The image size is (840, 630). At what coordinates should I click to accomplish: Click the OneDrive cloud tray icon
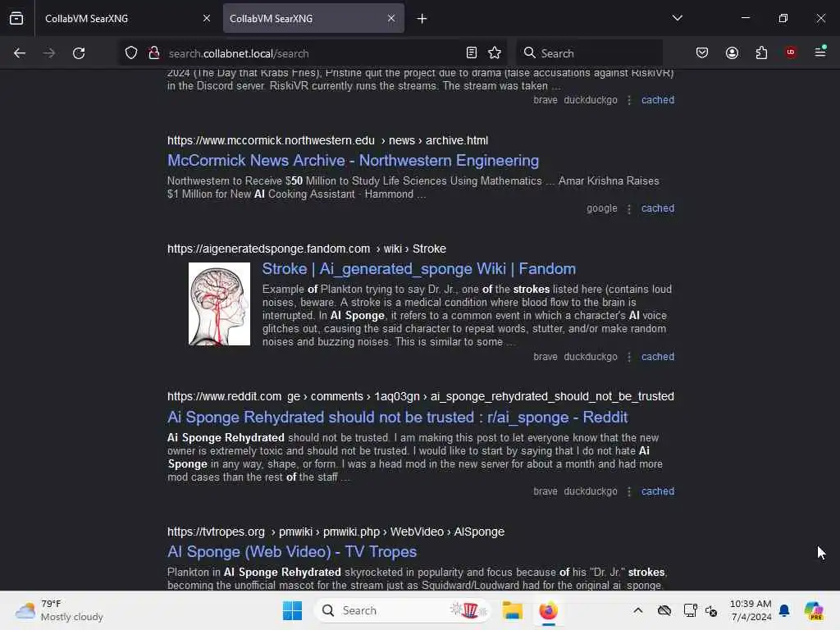[x=664, y=610]
